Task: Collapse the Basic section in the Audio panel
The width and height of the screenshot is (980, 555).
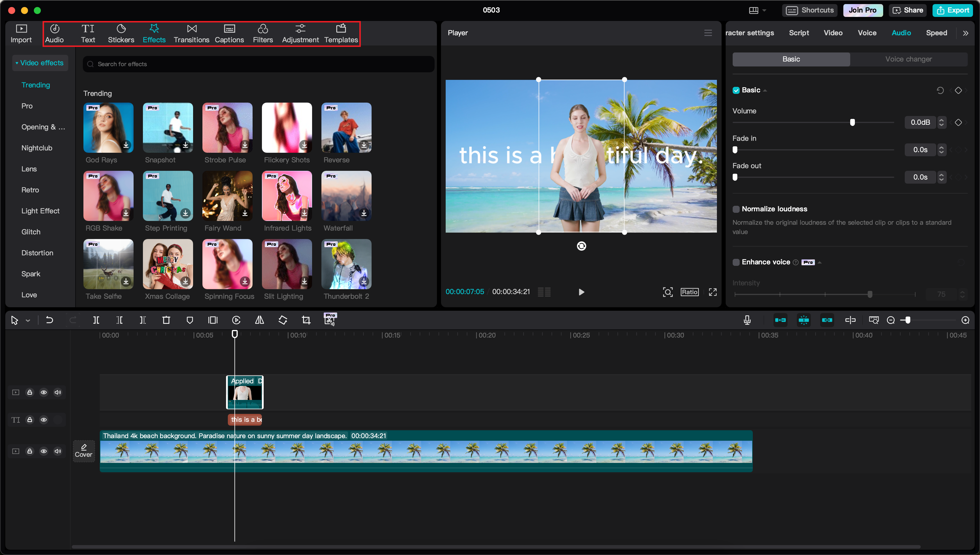Action: (x=765, y=90)
